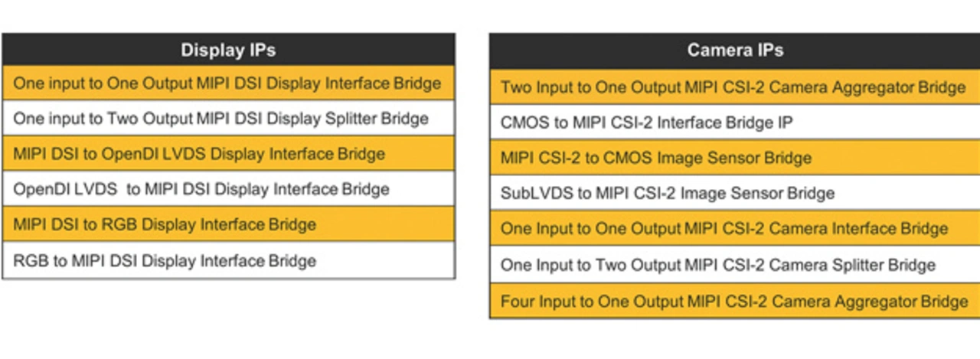Click the orange MIPI DSI to OpenDI row
This screenshot has width=980, height=359.
228,153
